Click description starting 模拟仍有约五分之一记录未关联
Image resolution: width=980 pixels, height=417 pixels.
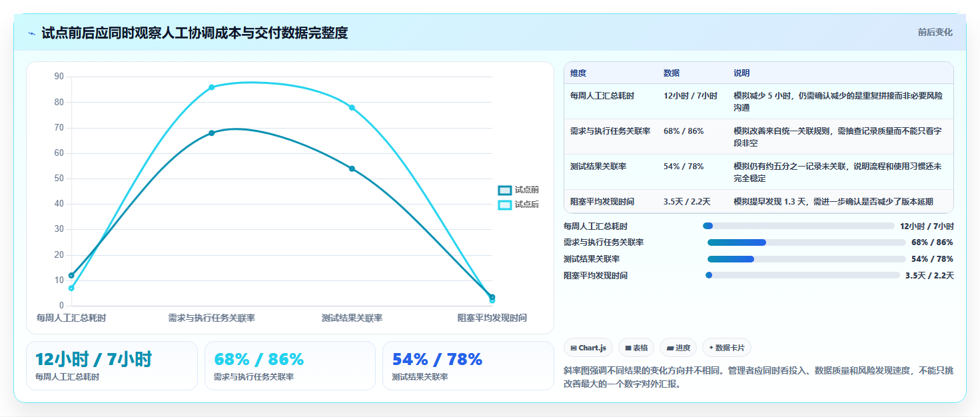(x=838, y=173)
